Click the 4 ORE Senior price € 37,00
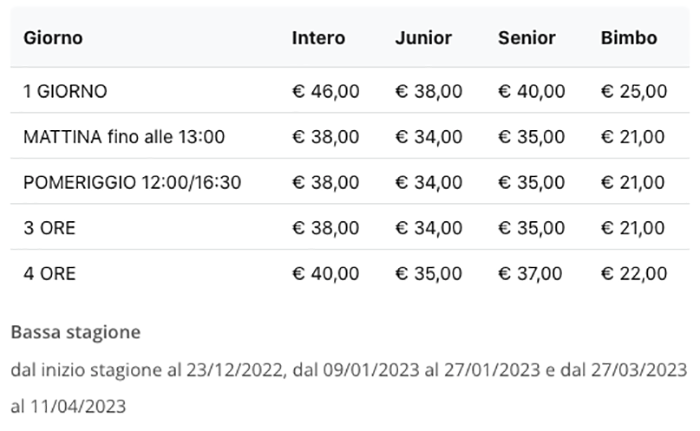 [x=531, y=273]
